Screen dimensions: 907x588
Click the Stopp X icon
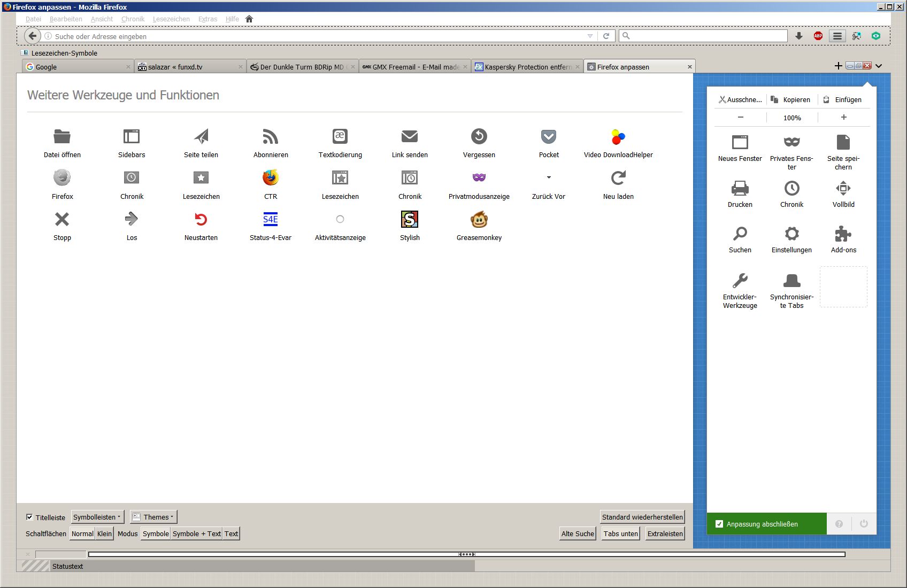point(62,219)
